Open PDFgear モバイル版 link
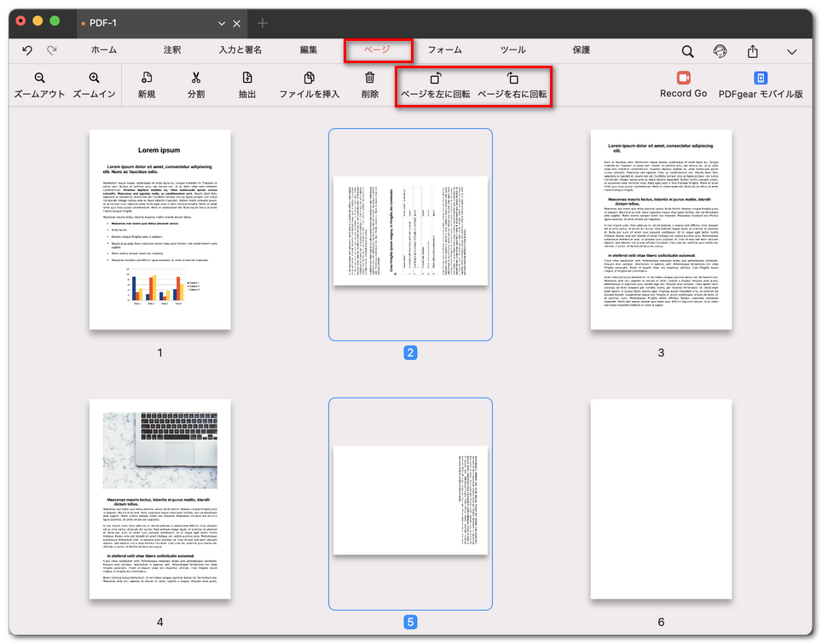The height and width of the screenshot is (644, 822). pyautogui.click(x=761, y=78)
